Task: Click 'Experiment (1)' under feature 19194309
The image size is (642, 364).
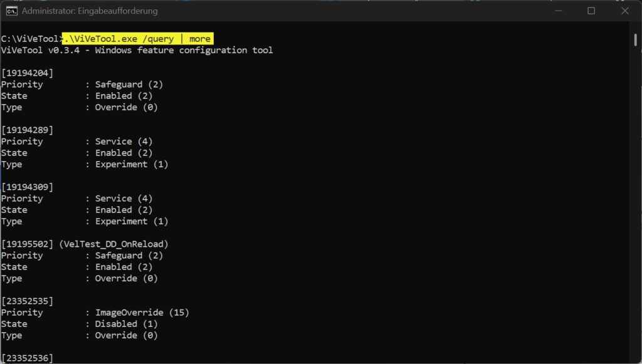Action: click(x=132, y=222)
